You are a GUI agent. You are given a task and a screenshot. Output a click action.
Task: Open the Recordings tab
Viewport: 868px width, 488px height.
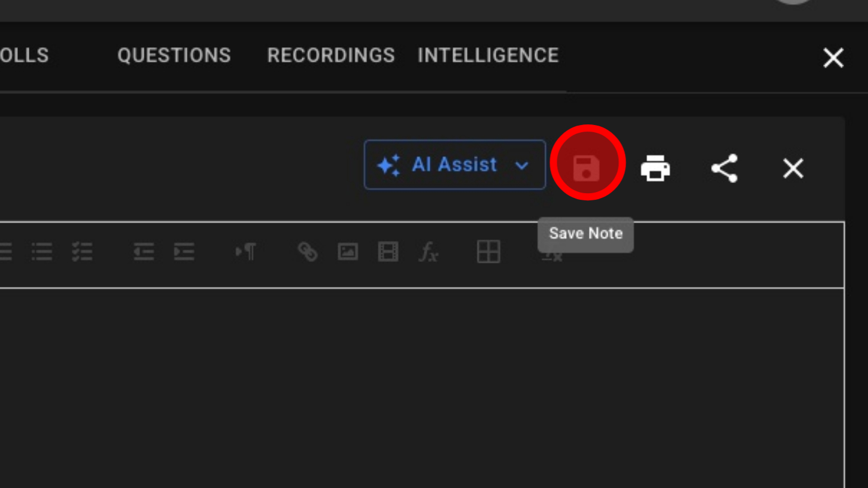click(331, 56)
